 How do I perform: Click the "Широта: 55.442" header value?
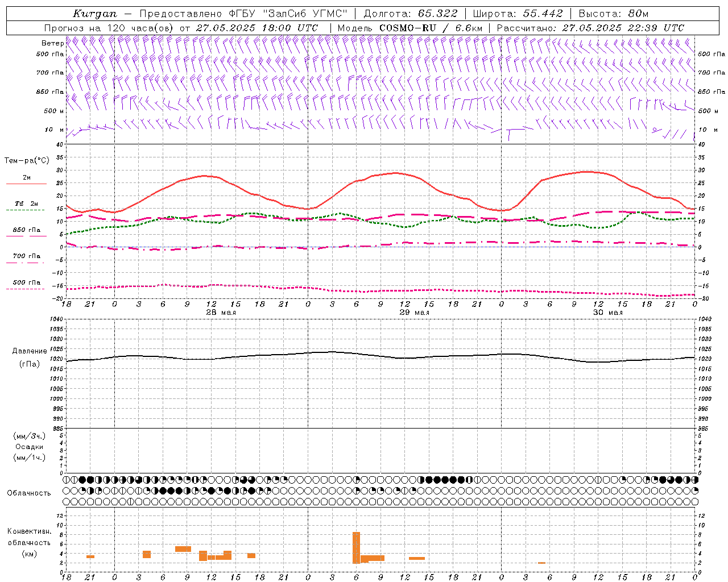(518, 14)
